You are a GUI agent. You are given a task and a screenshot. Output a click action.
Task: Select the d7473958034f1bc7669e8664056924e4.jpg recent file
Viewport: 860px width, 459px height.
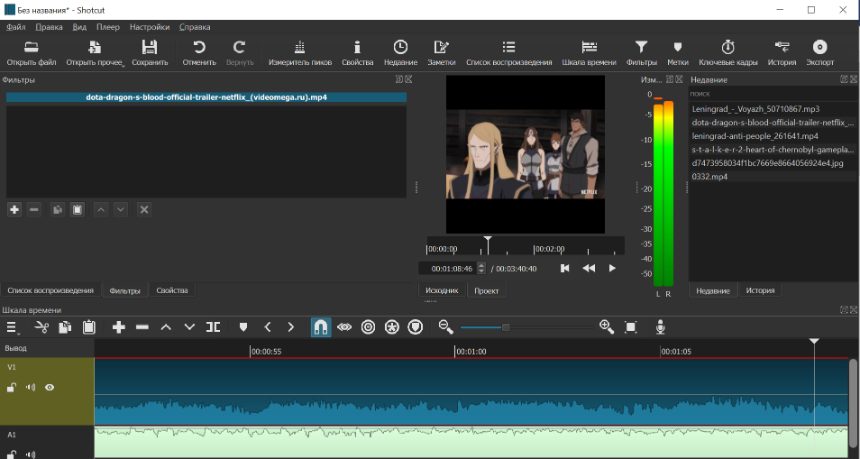(x=767, y=163)
